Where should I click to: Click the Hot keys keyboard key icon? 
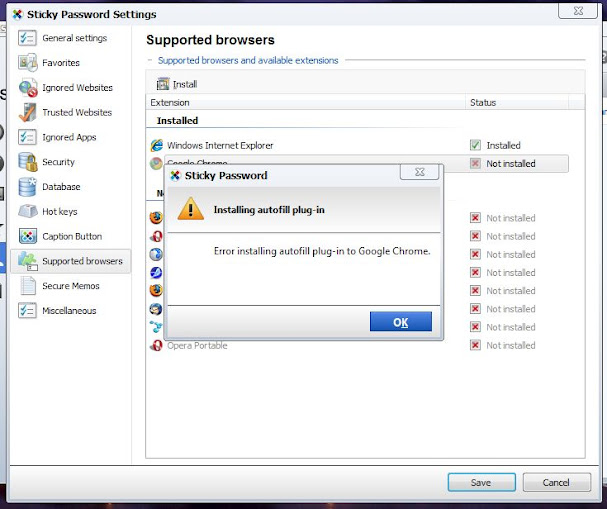27,211
